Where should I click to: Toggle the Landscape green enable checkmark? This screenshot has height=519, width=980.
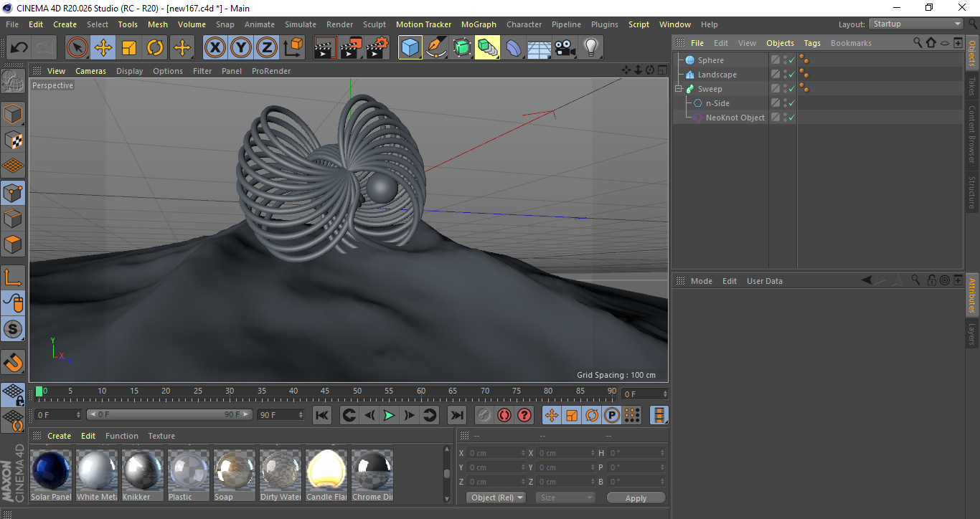(791, 75)
